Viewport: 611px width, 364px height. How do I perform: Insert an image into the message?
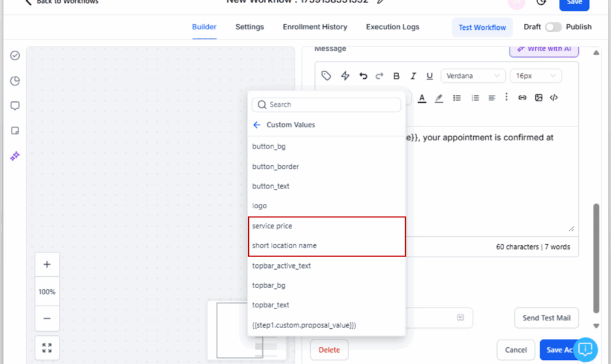538,98
